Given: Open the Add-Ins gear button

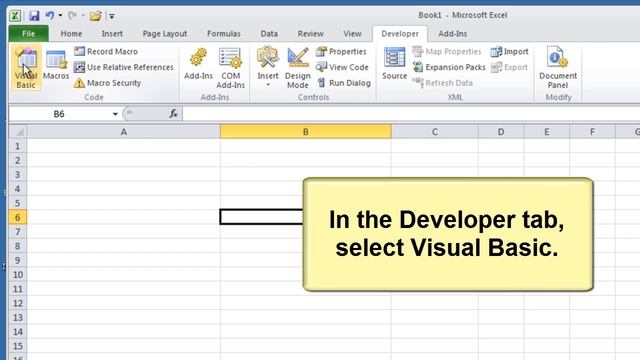Looking at the screenshot, I should [x=198, y=64].
